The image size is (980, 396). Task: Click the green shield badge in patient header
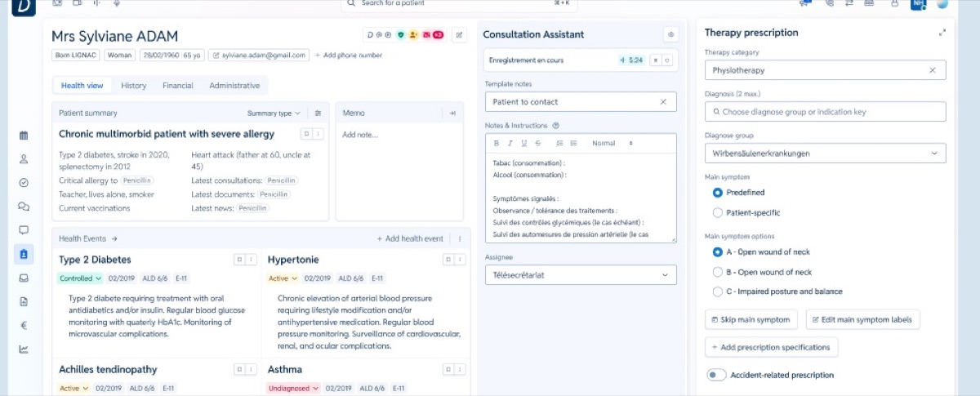pyautogui.click(x=401, y=35)
